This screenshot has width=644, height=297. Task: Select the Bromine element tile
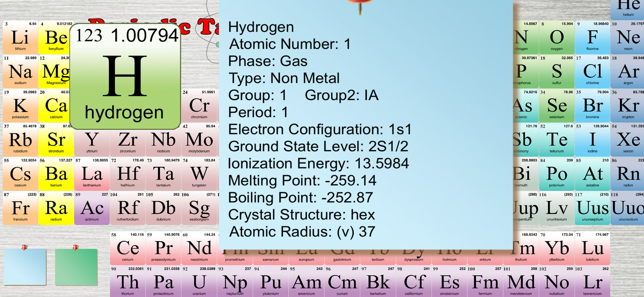click(592, 105)
